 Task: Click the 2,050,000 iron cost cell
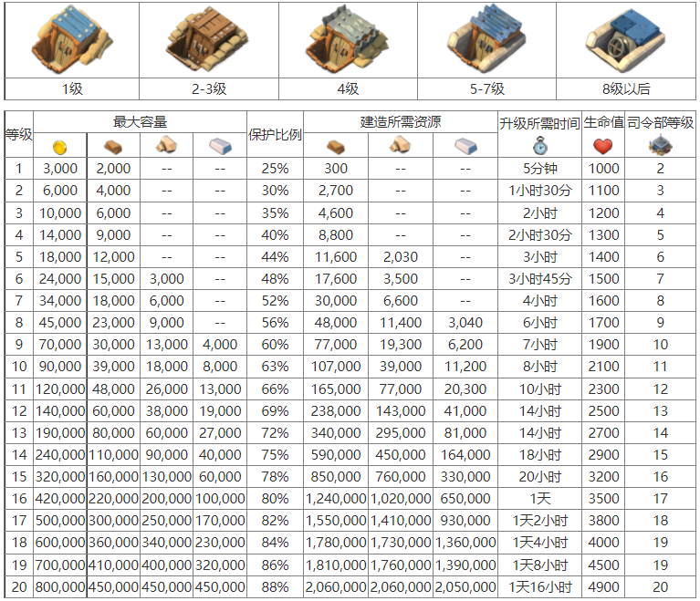click(x=465, y=587)
